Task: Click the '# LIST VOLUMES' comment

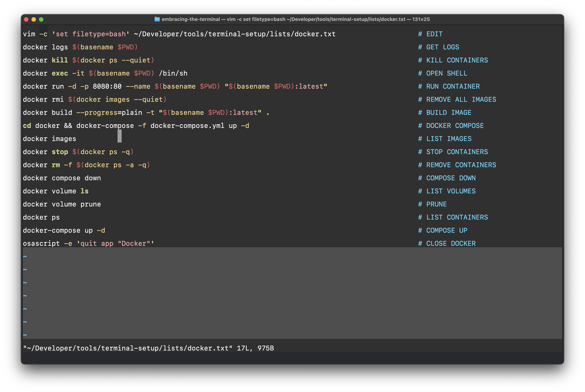Action: click(x=447, y=191)
